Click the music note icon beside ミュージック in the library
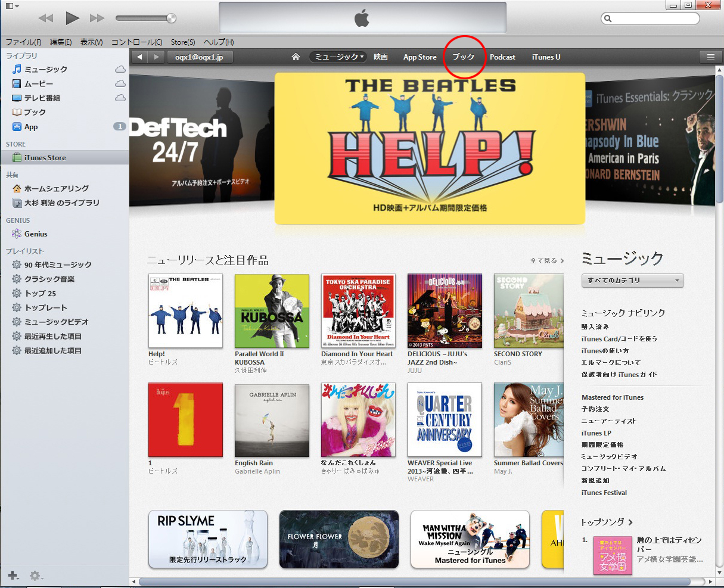The width and height of the screenshot is (724, 588). tap(17, 69)
